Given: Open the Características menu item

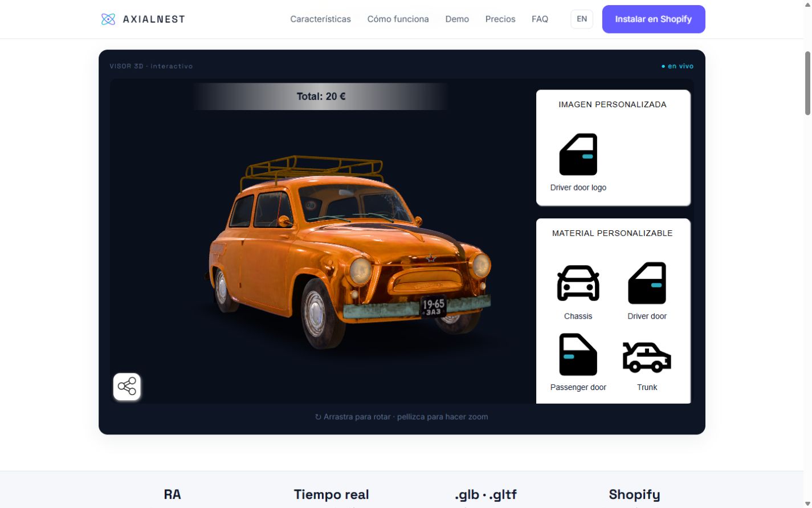Looking at the screenshot, I should click(x=320, y=19).
